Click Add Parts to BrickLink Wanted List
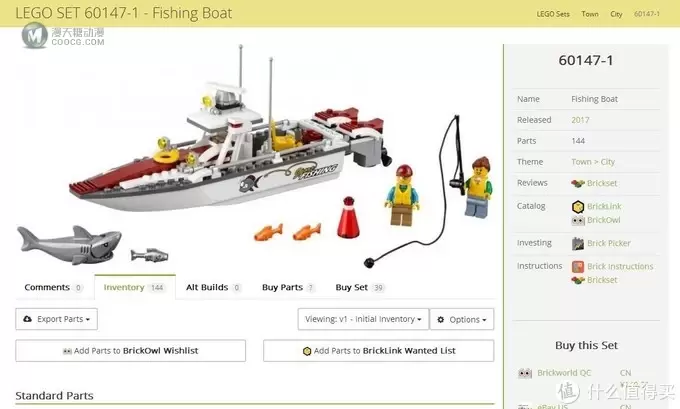 (379, 350)
